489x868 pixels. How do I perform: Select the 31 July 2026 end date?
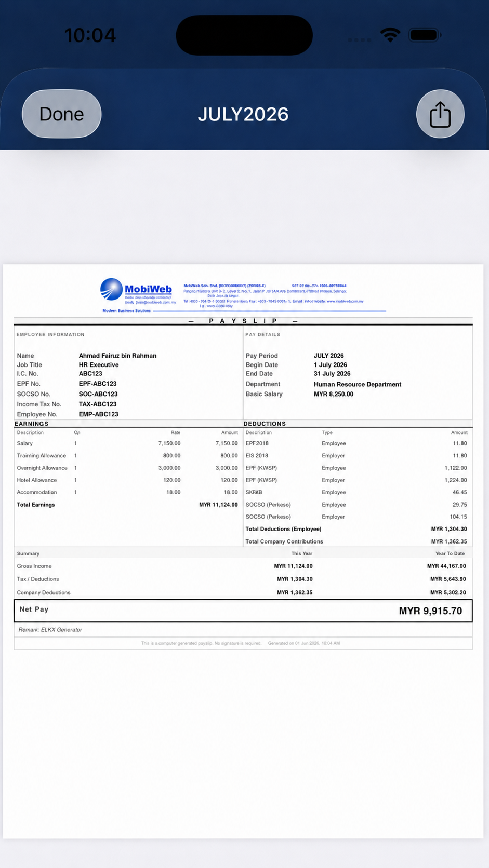[332, 374]
